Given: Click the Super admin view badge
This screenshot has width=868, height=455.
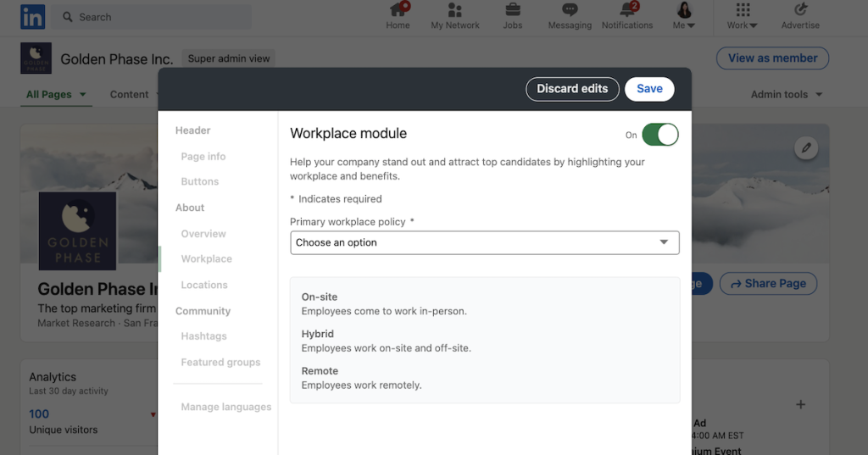Looking at the screenshot, I should pos(229,58).
